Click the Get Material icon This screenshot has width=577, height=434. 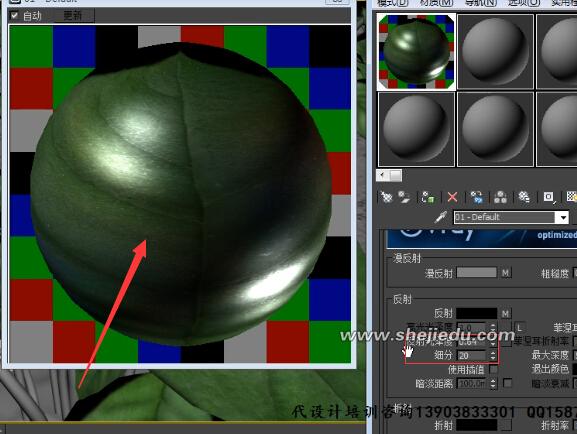coord(386,197)
